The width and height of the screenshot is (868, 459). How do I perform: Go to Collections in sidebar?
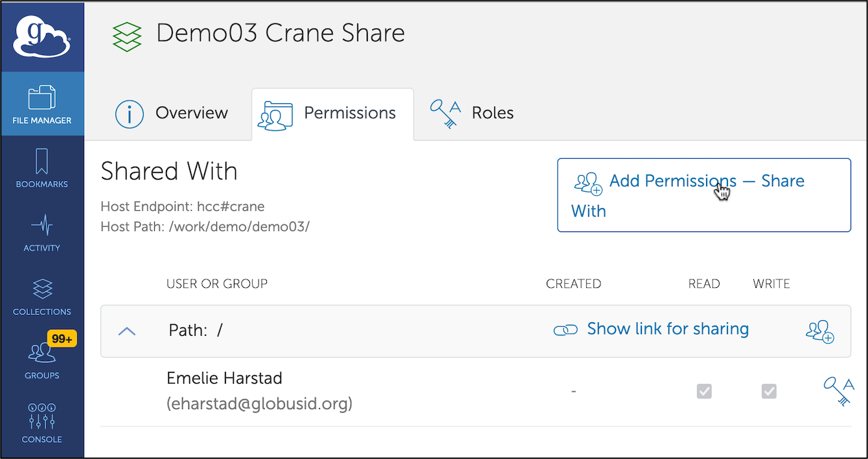pyautogui.click(x=42, y=295)
